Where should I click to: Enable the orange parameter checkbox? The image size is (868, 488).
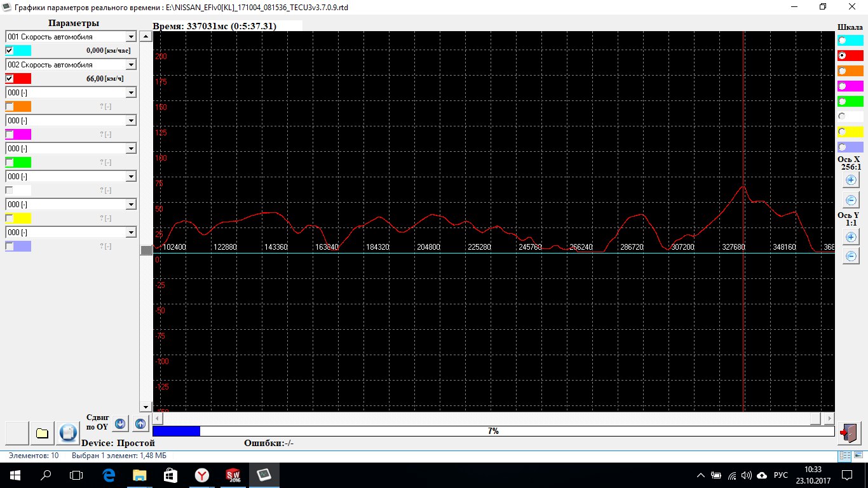pyautogui.click(x=10, y=107)
